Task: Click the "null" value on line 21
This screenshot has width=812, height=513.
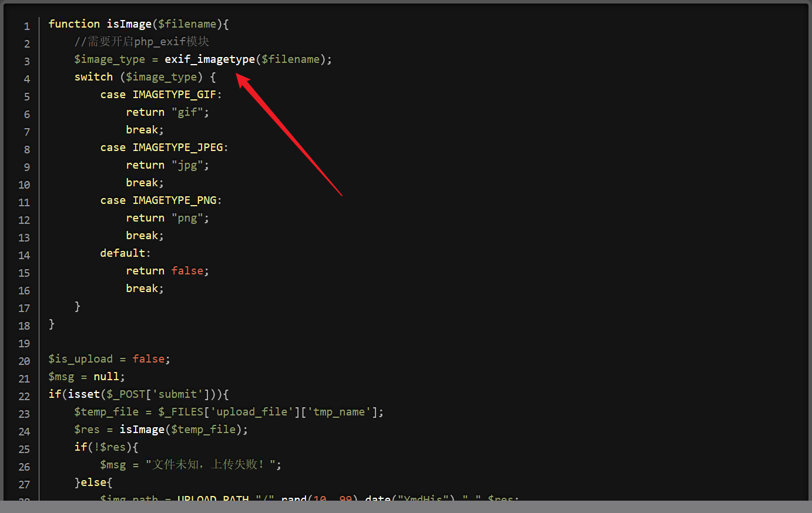Action: (106, 377)
